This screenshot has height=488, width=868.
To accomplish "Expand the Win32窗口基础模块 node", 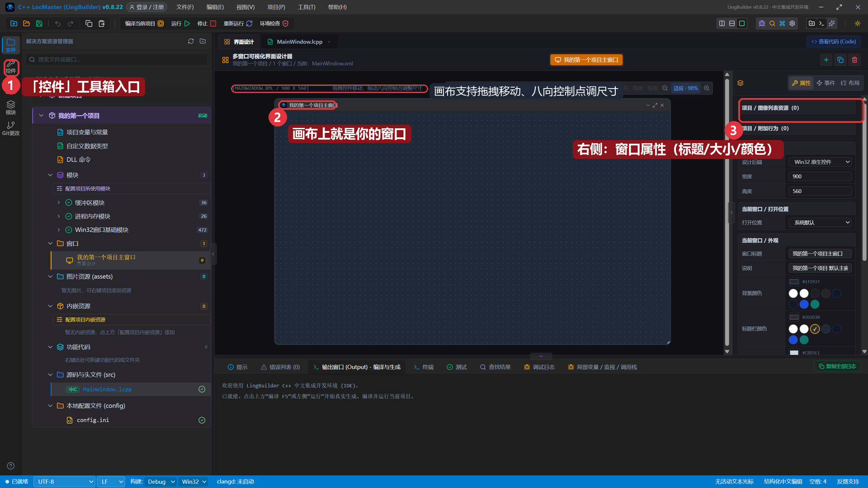I will (x=58, y=230).
